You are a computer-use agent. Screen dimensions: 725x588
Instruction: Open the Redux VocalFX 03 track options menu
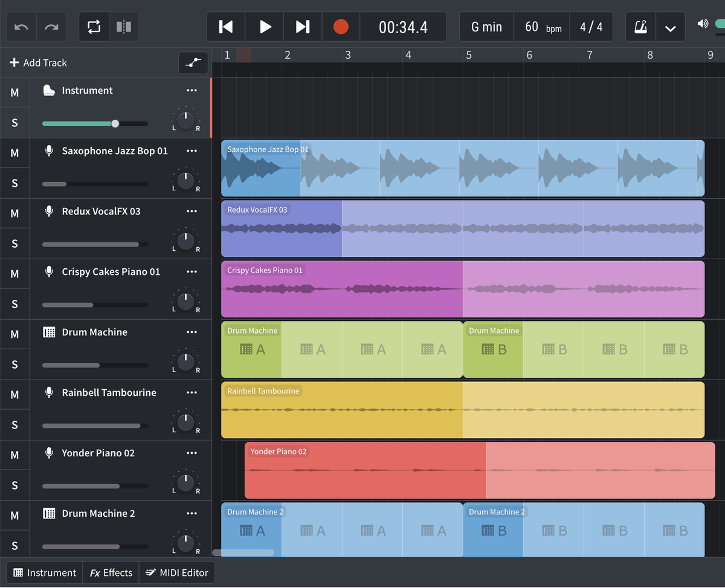pyautogui.click(x=192, y=212)
